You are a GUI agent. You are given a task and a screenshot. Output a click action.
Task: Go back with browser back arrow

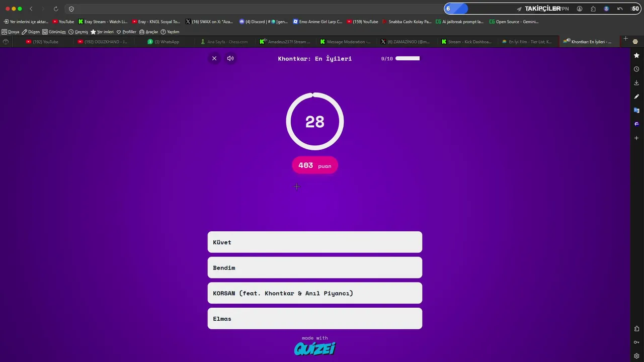click(x=31, y=9)
